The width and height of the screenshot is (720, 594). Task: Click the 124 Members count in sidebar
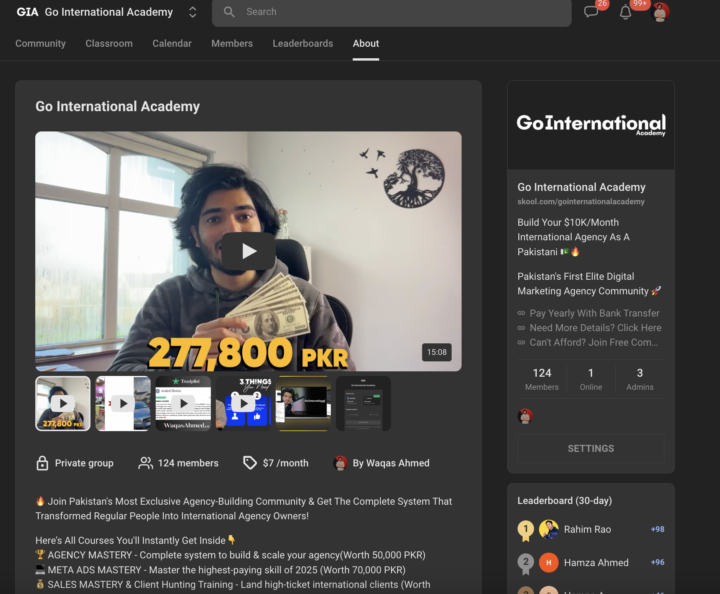[x=542, y=379]
